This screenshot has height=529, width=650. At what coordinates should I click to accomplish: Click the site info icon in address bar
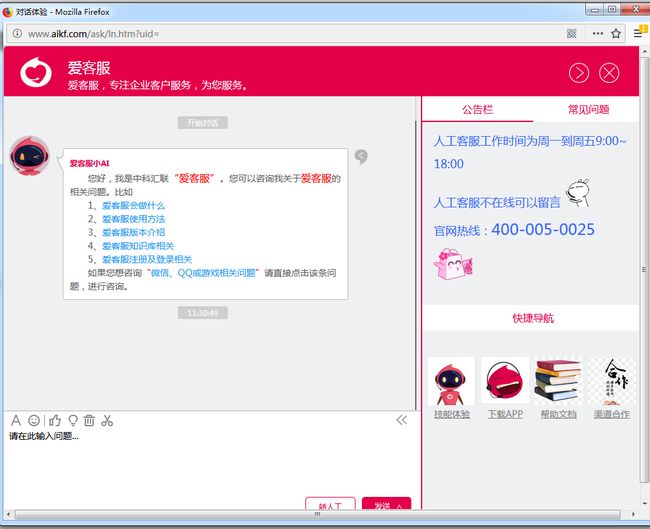pyautogui.click(x=17, y=34)
